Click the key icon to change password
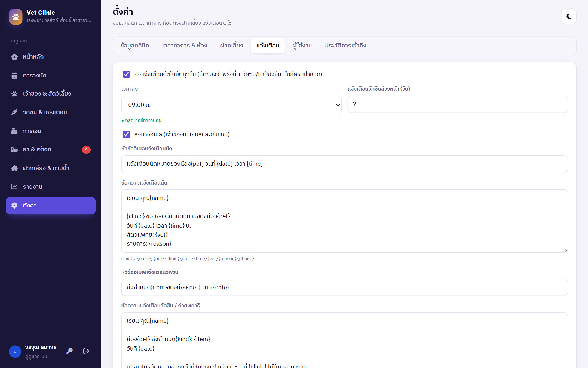This screenshot has height=368, width=588. tap(70, 351)
